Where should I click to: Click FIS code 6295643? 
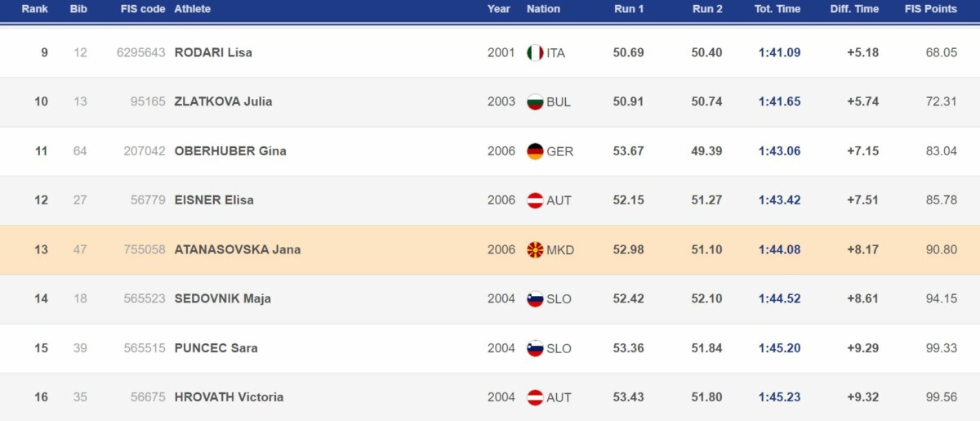(x=141, y=52)
